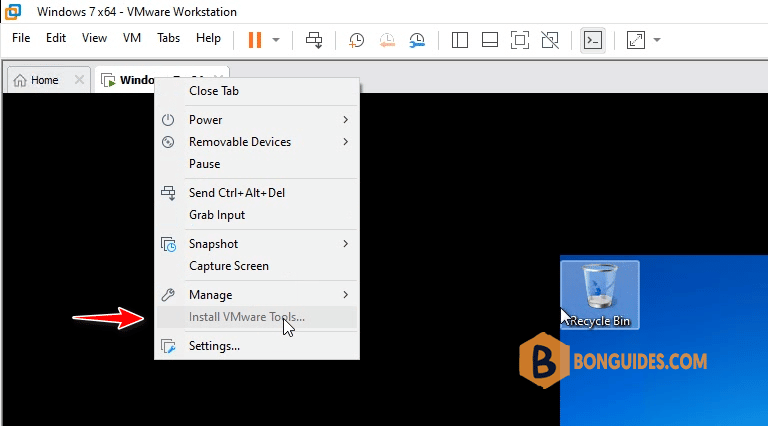
Task: Select the Recycle Bin desktop icon
Action: (x=600, y=295)
